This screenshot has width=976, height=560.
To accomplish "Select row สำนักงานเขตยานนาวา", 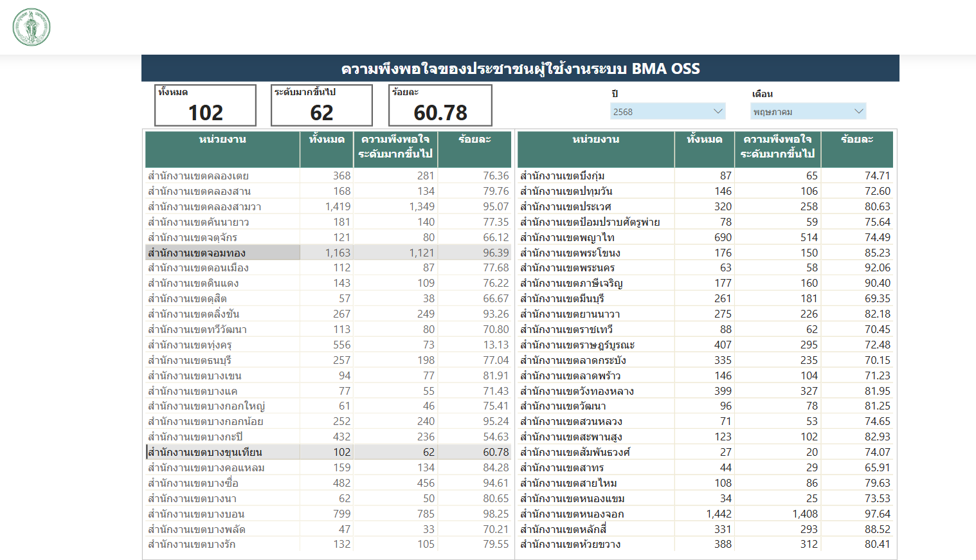I will tap(705, 314).
